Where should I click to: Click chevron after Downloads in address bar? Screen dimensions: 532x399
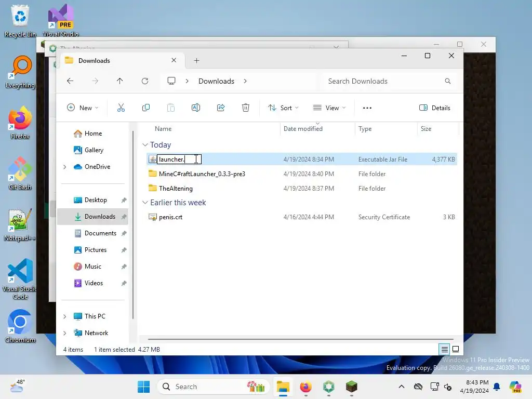click(245, 81)
